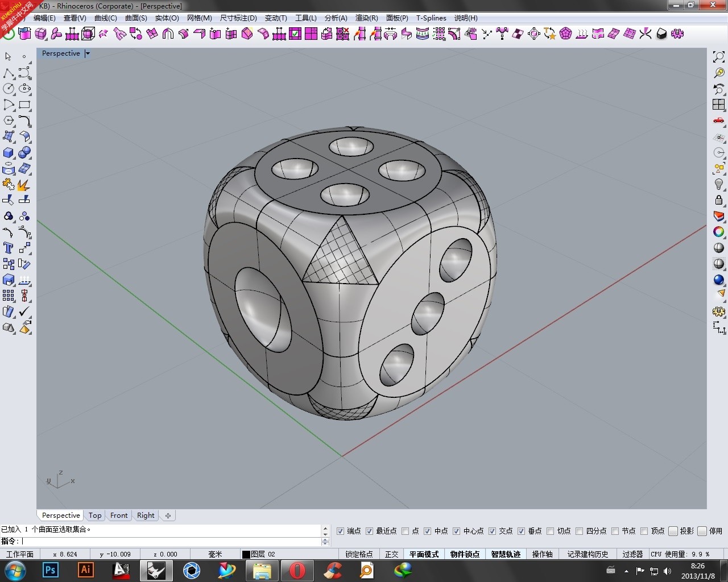Open the 实体(O) menu

[x=167, y=18]
